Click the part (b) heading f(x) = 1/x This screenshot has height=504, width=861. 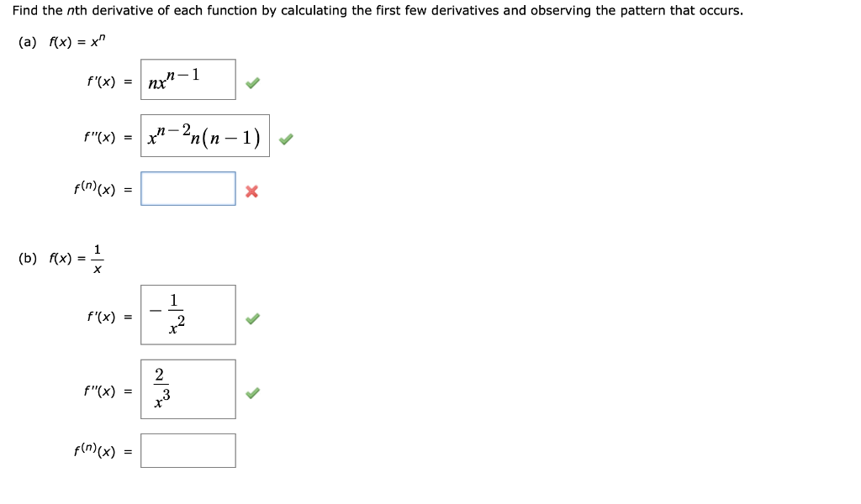point(59,258)
